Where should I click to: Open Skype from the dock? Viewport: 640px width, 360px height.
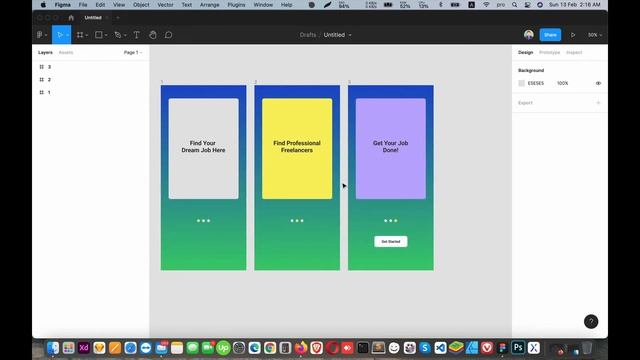coord(425,348)
